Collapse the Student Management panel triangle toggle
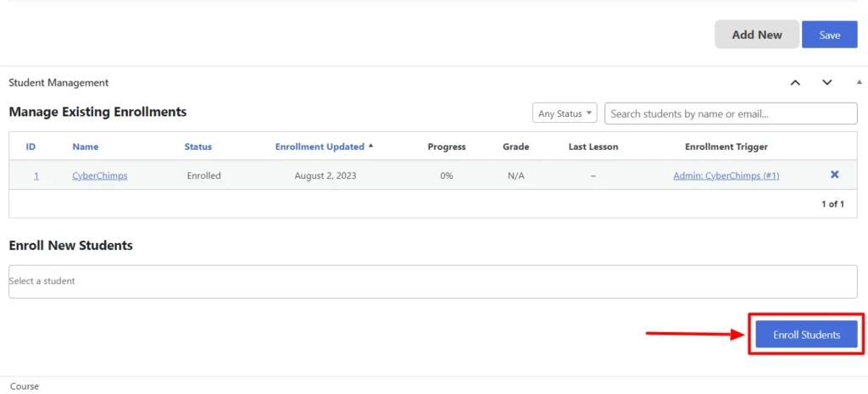 click(x=859, y=83)
